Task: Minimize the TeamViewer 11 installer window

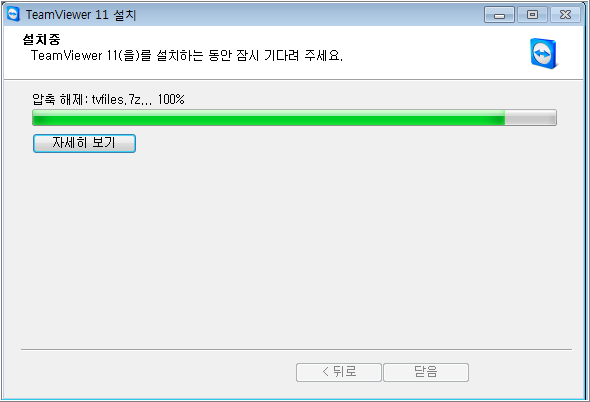Action: point(499,15)
